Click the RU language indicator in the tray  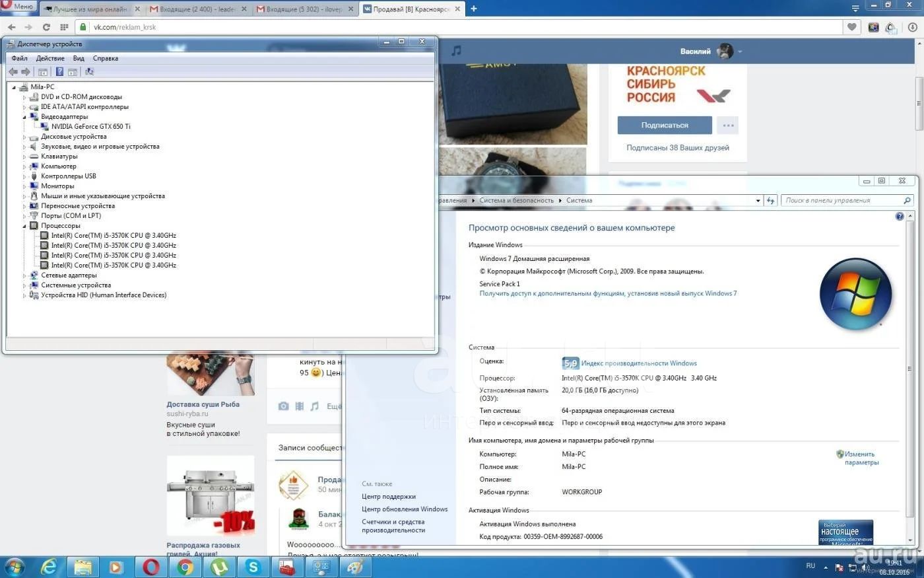pos(810,566)
